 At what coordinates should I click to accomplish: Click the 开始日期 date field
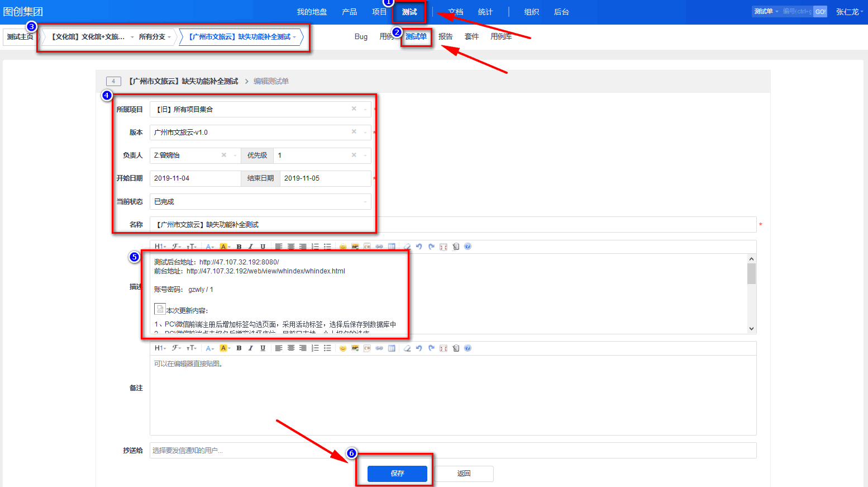click(x=195, y=178)
